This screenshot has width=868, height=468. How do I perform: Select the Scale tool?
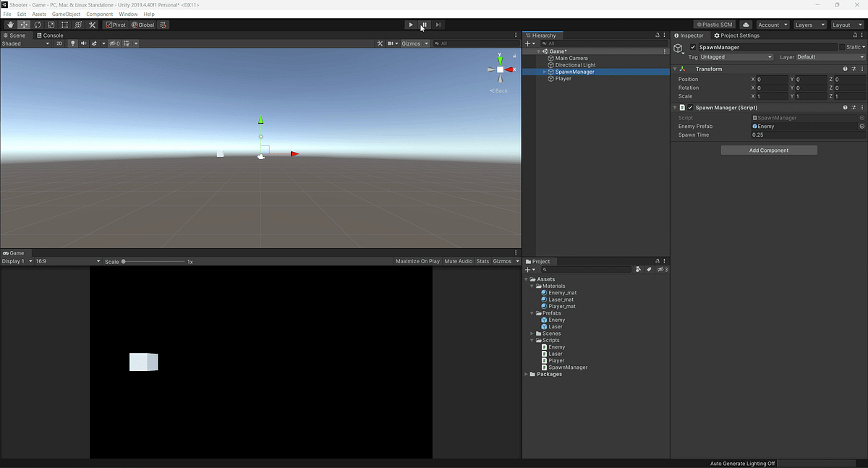pyautogui.click(x=51, y=24)
